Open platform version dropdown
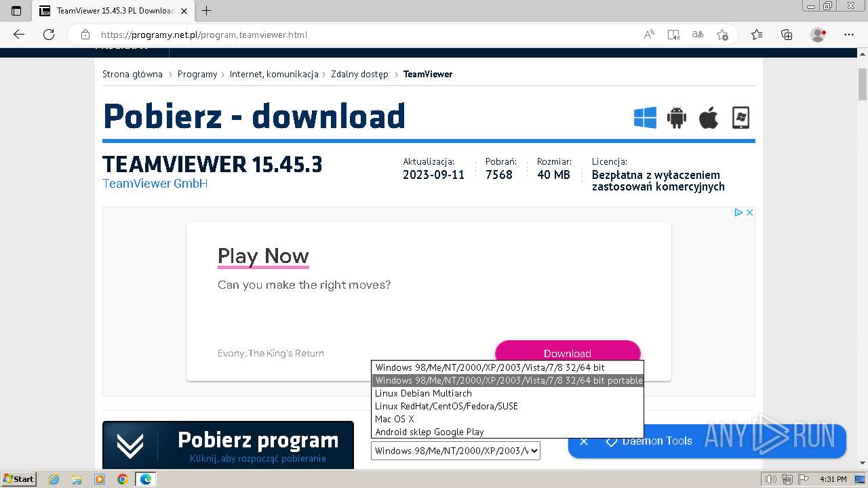This screenshot has width=868, height=488. pyautogui.click(x=456, y=451)
